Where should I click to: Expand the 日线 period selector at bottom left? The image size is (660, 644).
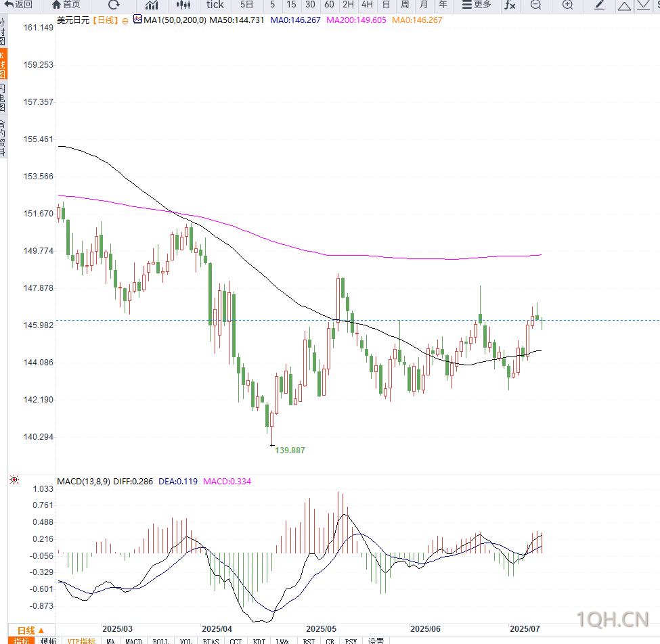(x=30, y=630)
